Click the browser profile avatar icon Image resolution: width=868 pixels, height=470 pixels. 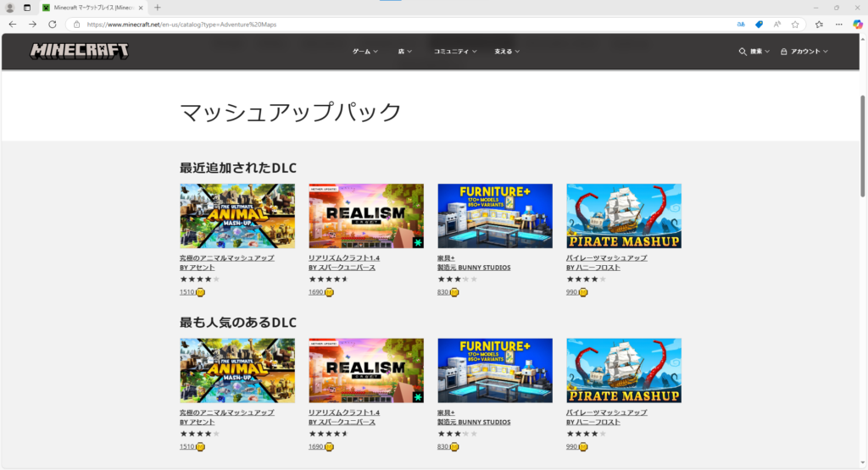pos(10,8)
